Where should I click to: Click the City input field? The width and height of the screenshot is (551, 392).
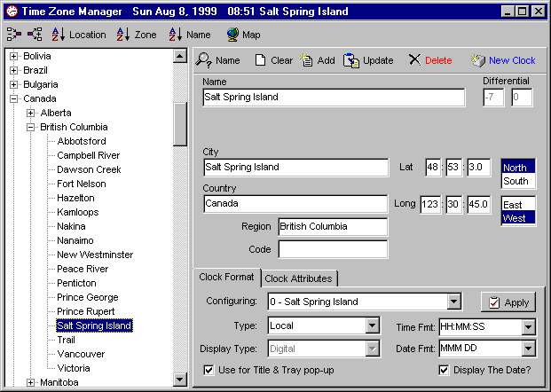pos(295,168)
